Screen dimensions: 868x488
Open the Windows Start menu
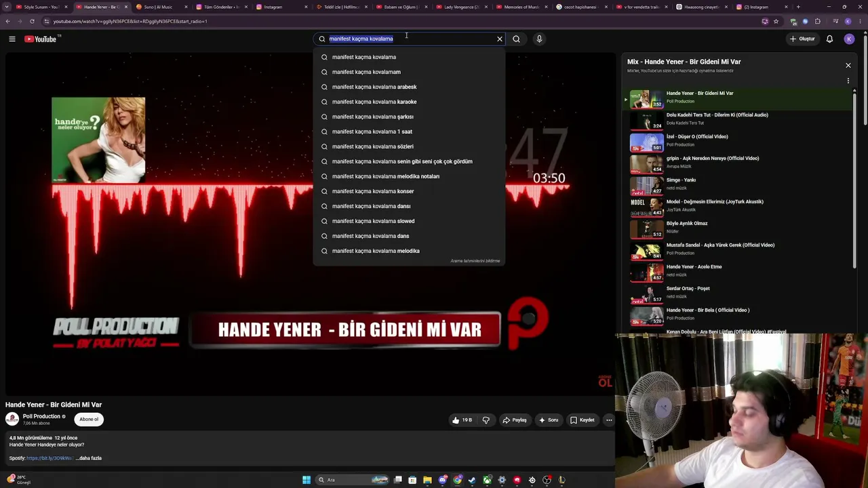[x=307, y=480]
